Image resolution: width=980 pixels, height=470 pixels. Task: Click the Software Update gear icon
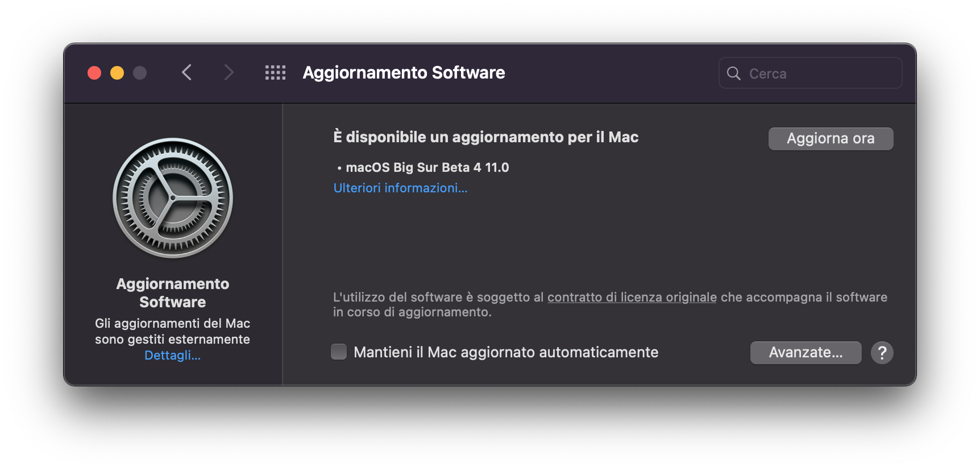pos(173,198)
